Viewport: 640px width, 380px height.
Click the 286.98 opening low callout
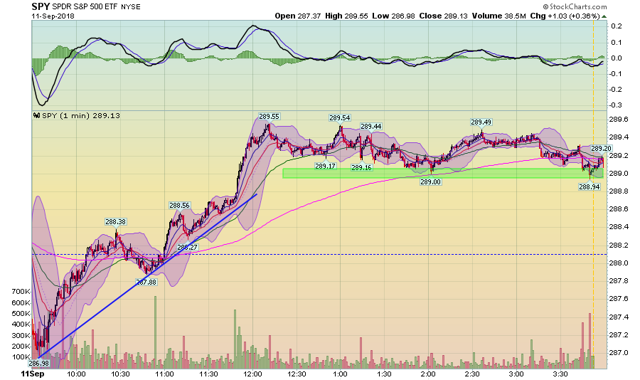[x=38, y=363]
